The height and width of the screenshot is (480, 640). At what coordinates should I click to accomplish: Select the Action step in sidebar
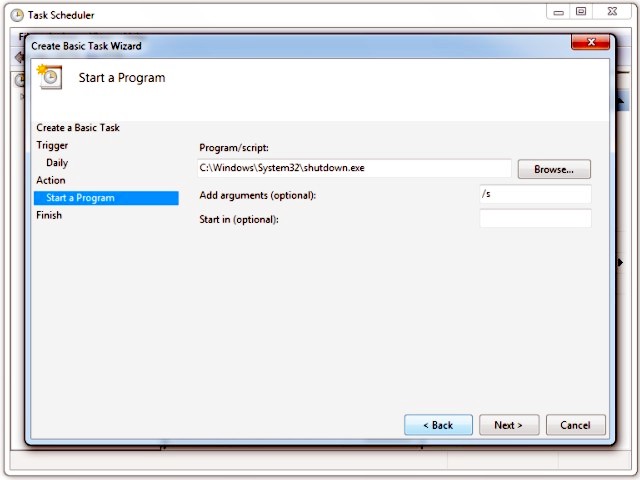[x=51, y=180]
